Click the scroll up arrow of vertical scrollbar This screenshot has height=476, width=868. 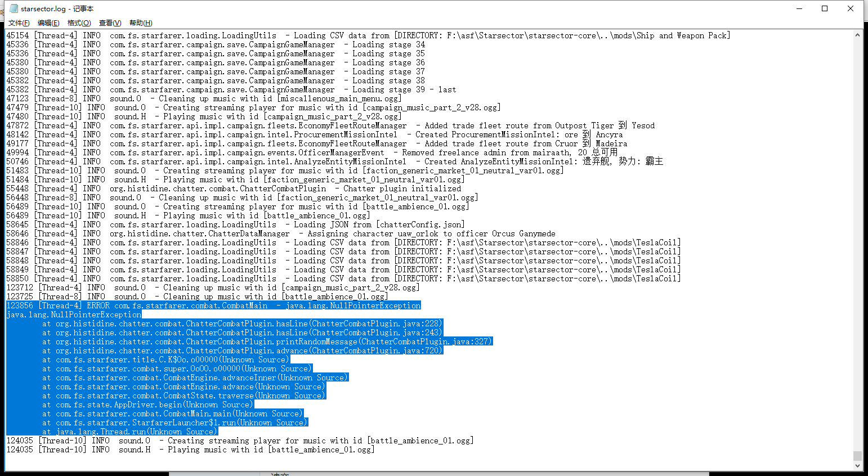tap(857, 35)
